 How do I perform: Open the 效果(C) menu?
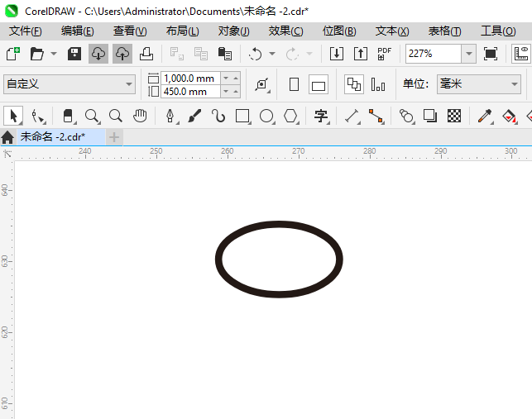[x=285, y=31]
